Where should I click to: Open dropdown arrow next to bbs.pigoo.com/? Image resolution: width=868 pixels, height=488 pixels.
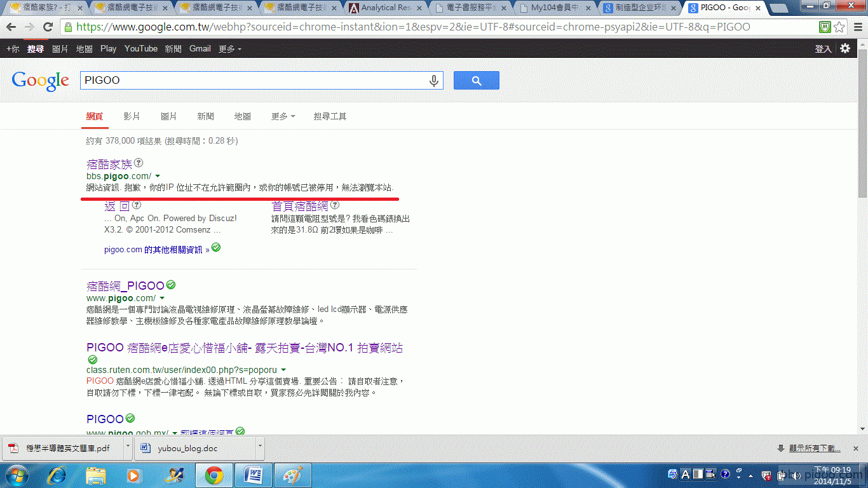pyautogui.click(x=158, y=176)
